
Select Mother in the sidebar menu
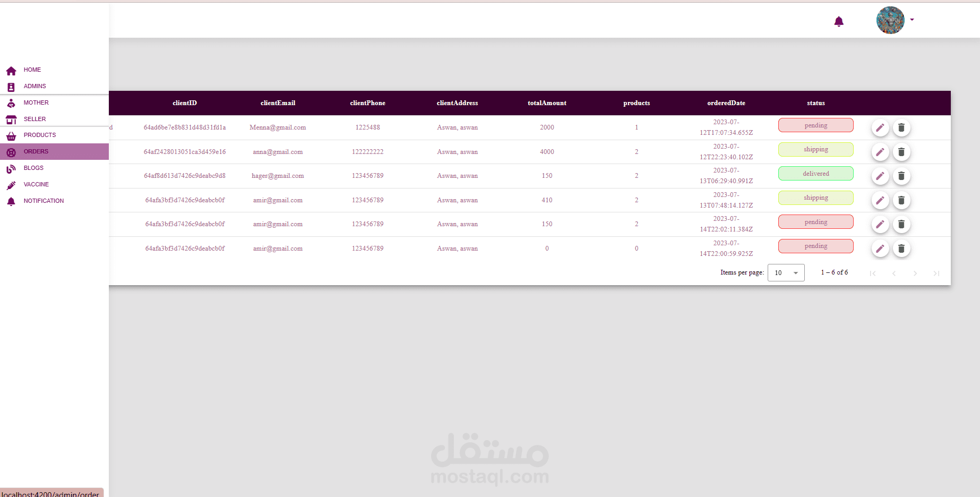54,102
